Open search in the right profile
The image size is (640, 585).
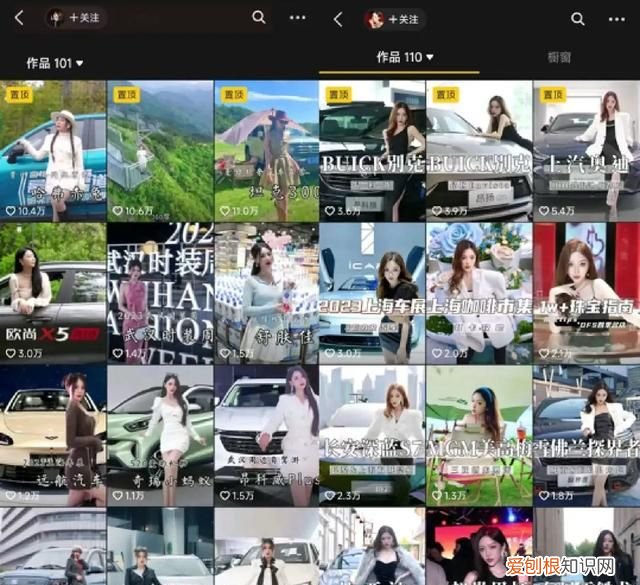click(x=578, y=19)
